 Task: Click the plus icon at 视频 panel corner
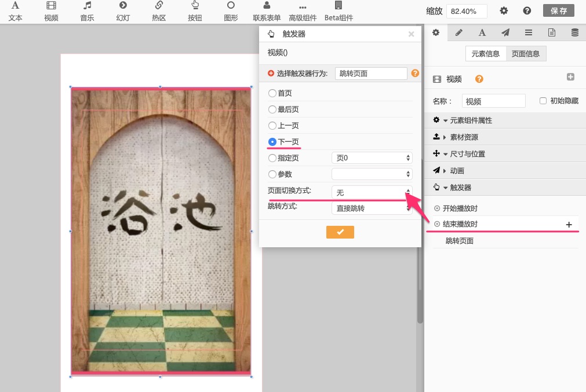570,77
